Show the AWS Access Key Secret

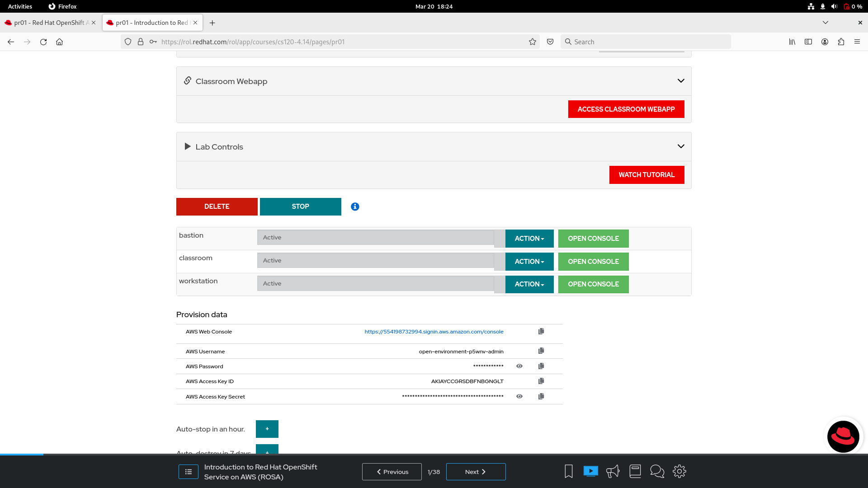click(x=519, y=396)
